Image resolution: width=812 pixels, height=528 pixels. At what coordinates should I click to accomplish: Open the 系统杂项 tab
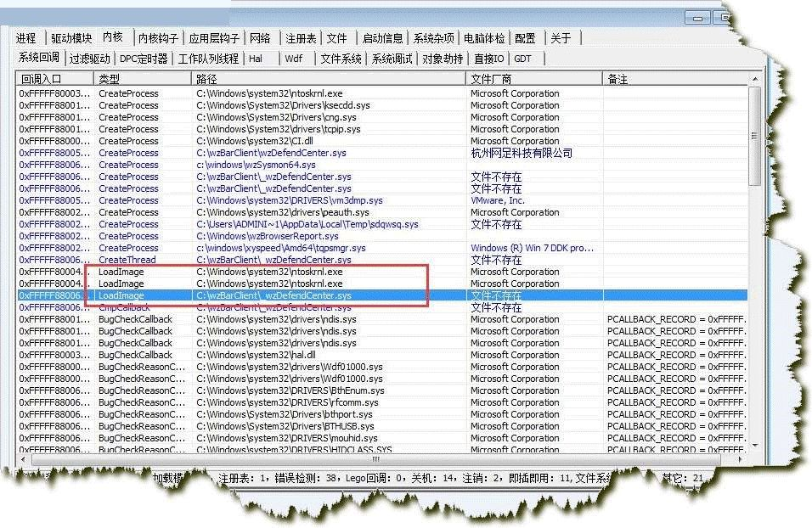click(x=433, y=38)
